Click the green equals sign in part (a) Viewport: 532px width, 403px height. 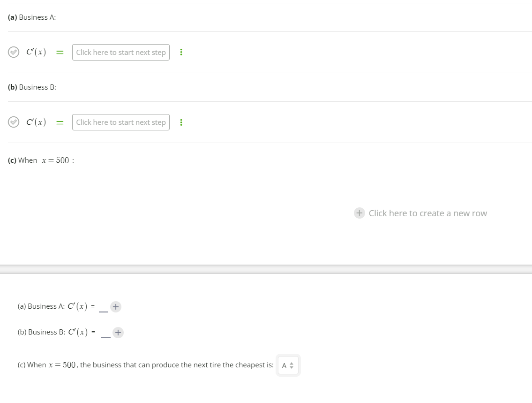coord(60,52)
